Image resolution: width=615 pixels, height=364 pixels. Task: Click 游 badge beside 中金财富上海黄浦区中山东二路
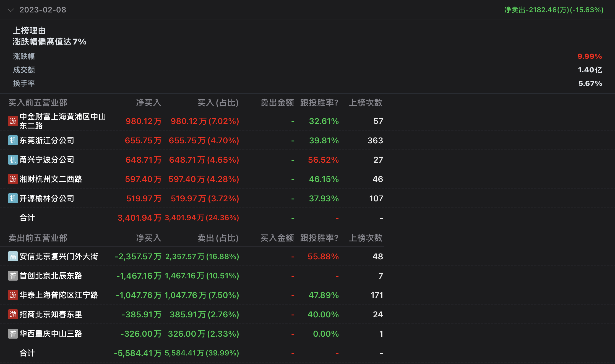pos(13,121)
